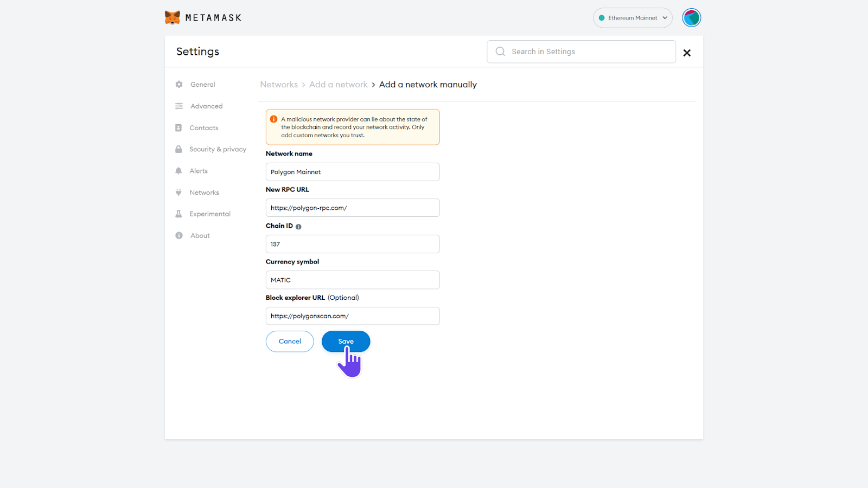The image size is (868, 488).
Task: Open the Ethereum Mainnet network dropdown
Action: [x=633, y=18]
